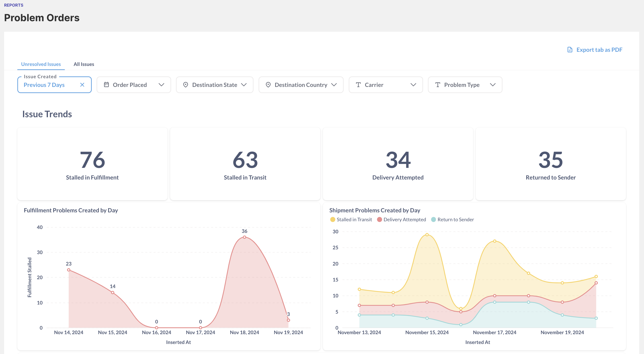Screen dimensions: 644x354
Task: Open the Reports breadcrumb link
Action: tap(13, 5)
